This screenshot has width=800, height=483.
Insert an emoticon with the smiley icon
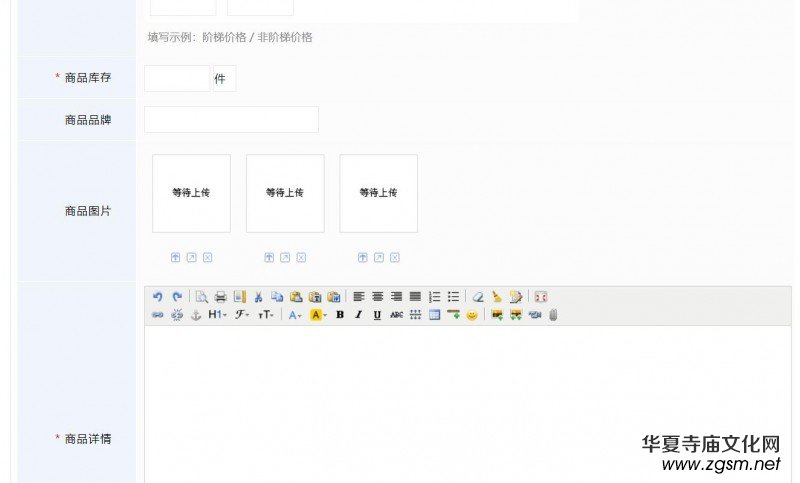tap(472, 315)
